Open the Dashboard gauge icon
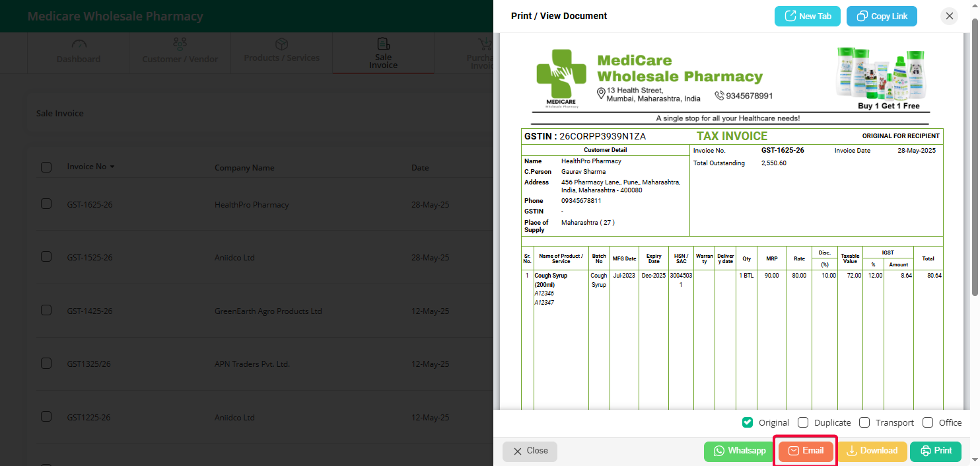Image resolution: width=980 pixels, height=466 pixels. click(x=79, y=44)
